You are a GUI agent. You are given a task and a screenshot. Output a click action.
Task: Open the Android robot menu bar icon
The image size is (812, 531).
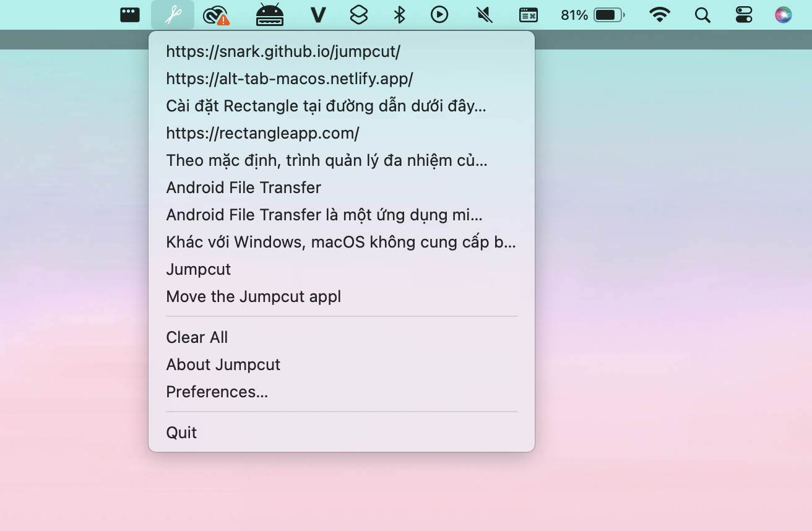click(x=270, y=15)
